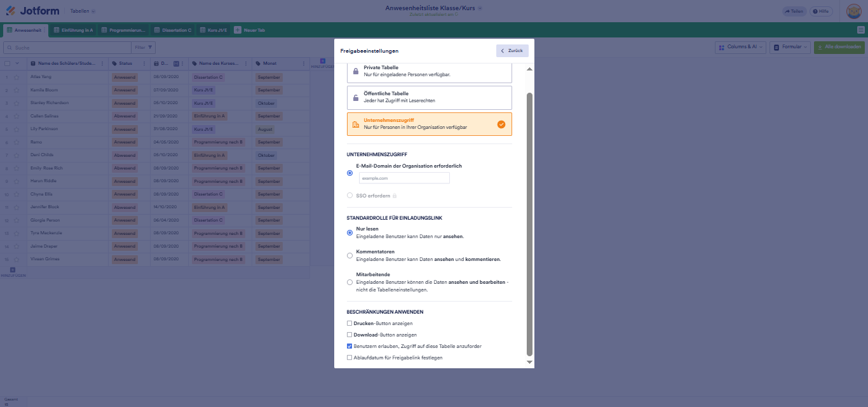The height and width of the screenshot is (407, 868).
Task: Open the Tabellen dropdown in header
Action: 83,11
